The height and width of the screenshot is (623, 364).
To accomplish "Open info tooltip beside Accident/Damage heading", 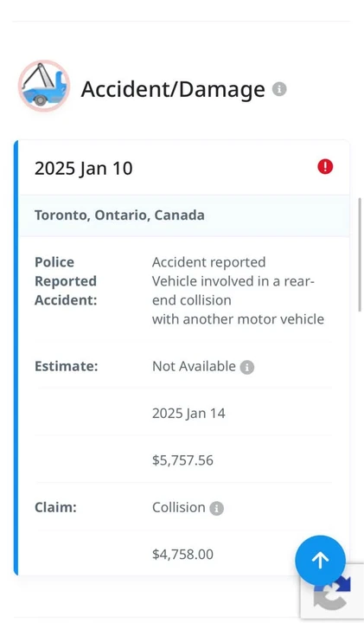I will coord(279,89).
